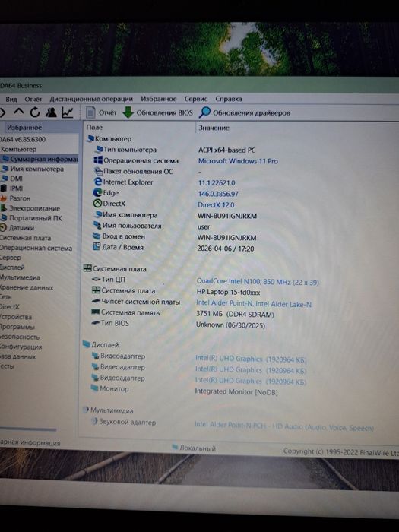Screen dimensions: 399x532
Task: Click the Refresh toolbar icon
Action: (x=35, y=112)
